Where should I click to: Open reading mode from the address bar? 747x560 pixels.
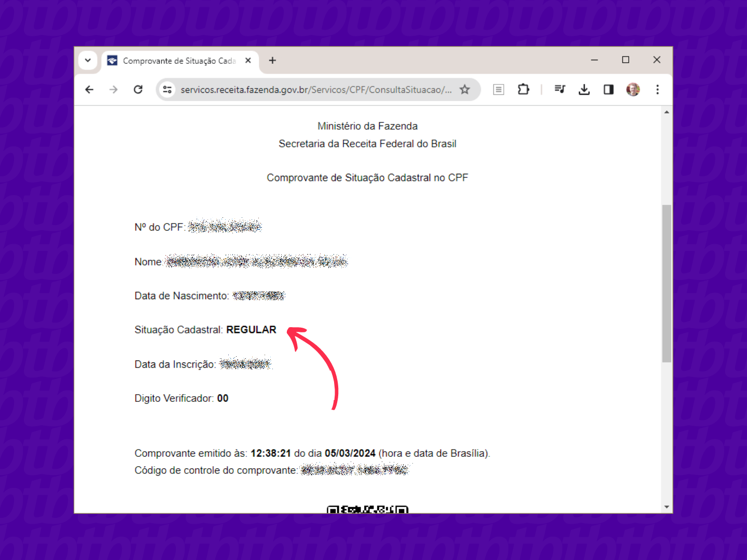pos(498,89)
